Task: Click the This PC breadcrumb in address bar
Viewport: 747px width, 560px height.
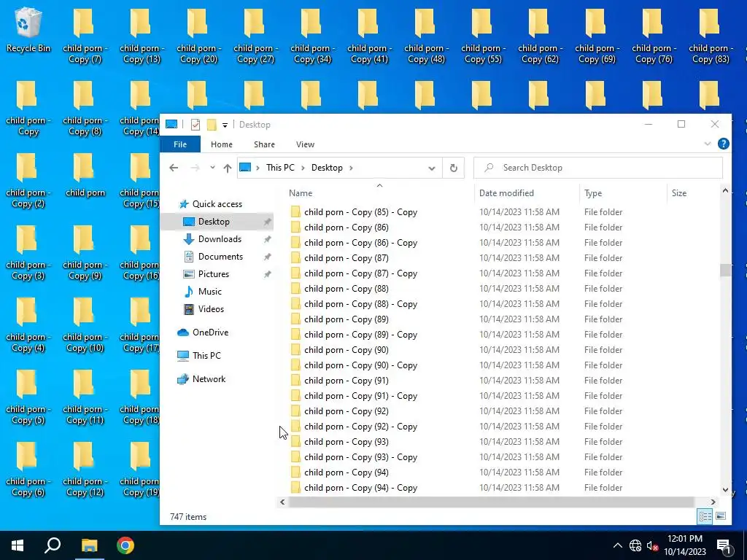Action: pyautogui.click(x=280, y=168)
